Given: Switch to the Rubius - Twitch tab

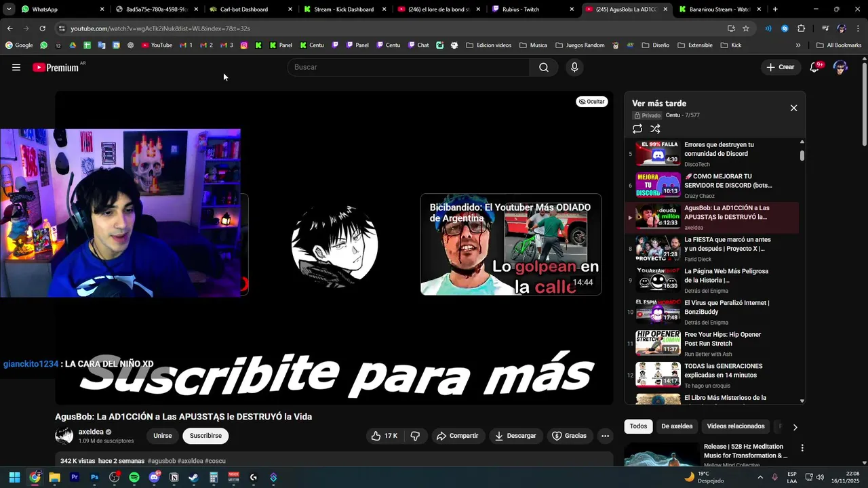Looking at the screenshot, I should pos(532,9).
